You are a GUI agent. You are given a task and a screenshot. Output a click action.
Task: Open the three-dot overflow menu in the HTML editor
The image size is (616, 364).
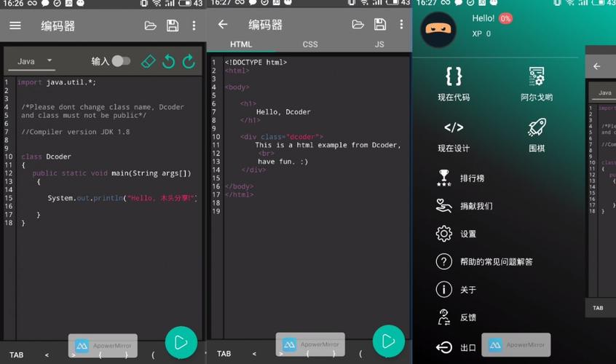[401, 25]
